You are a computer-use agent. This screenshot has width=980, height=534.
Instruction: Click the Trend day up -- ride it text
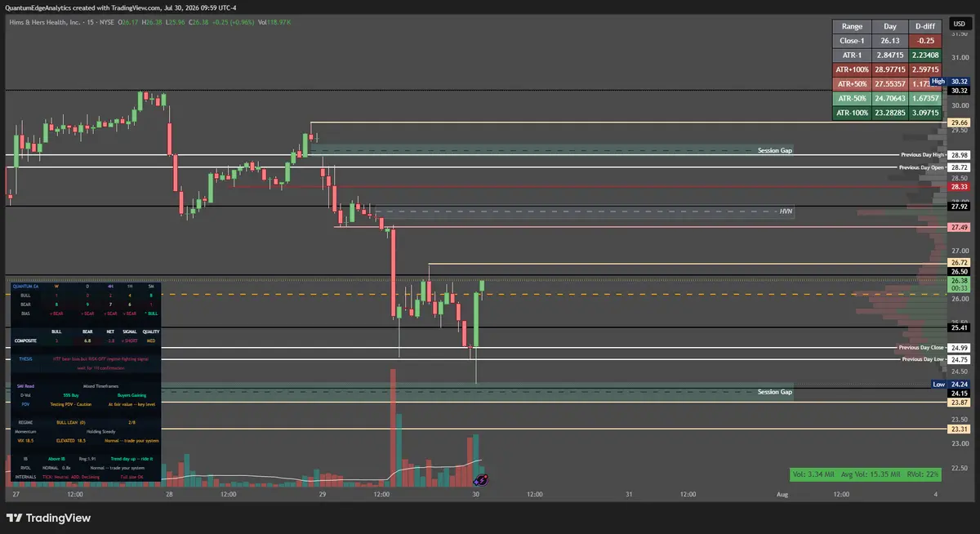click(x=131, y=459)
